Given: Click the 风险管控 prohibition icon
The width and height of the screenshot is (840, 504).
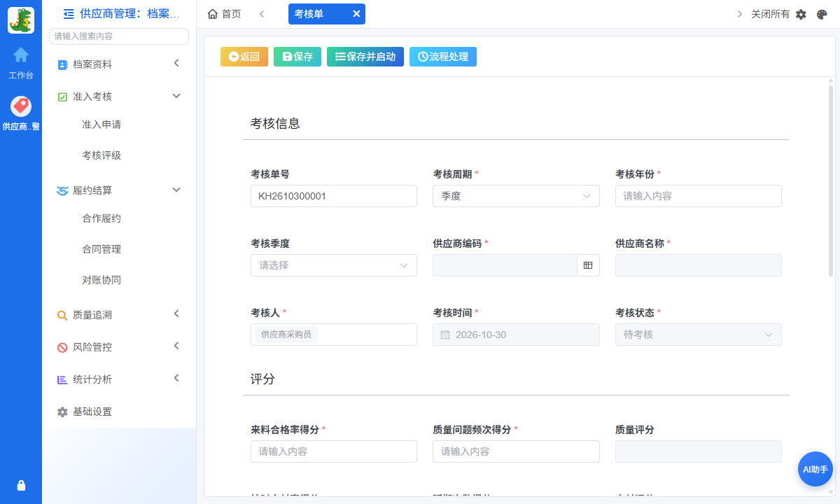Looking at the screenshot, I should (62, 347).
